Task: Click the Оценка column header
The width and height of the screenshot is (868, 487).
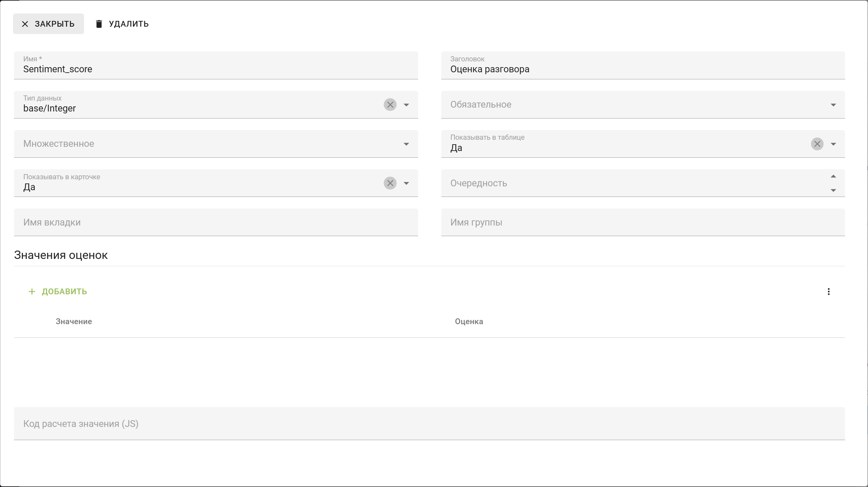Action: (x=469, y=322)
